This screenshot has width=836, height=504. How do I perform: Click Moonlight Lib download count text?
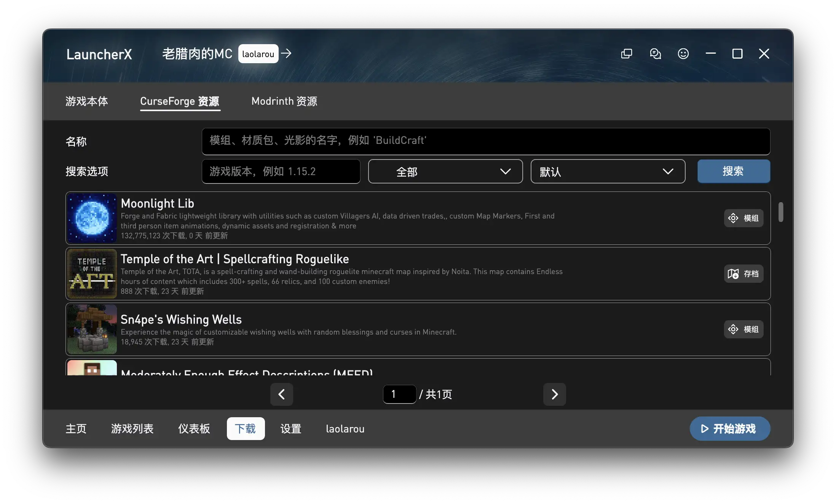pyautogui.click(x=174, y=236)
